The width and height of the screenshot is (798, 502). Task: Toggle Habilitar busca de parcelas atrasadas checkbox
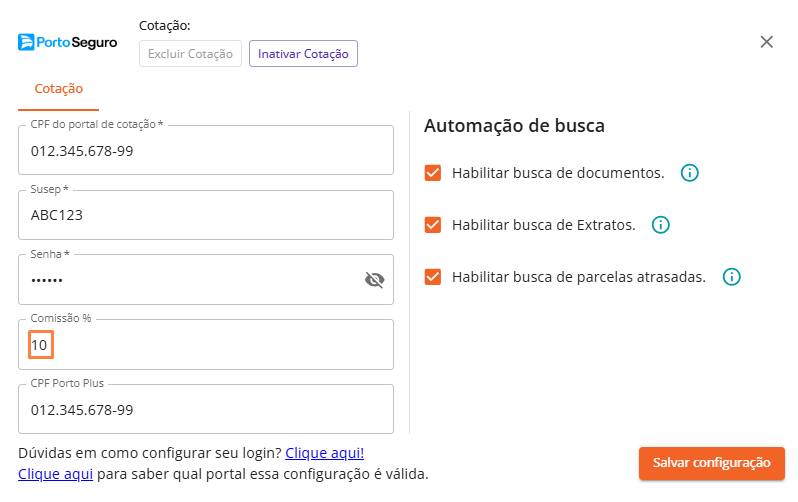coord(433,277)
